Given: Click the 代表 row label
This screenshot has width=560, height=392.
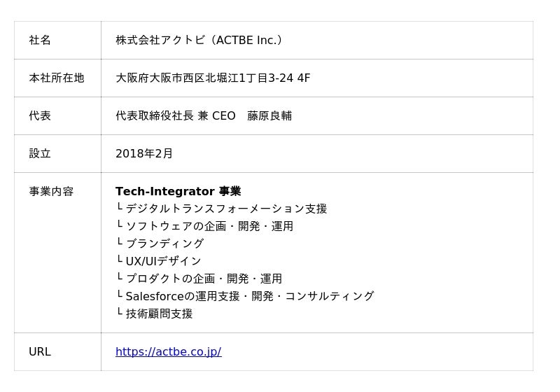Looking at the screenshot, I should tap(40, 115).
